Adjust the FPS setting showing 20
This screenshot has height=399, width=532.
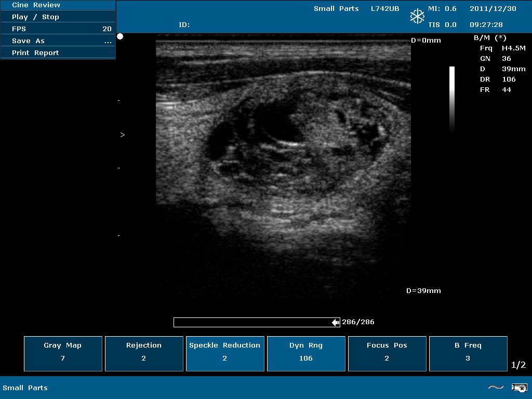point(58,29)
